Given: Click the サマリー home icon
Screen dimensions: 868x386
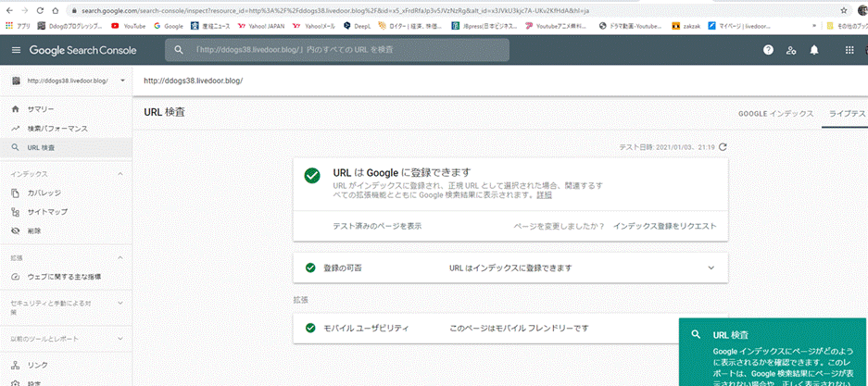Looking at the screenshot, I should click(16, 109).
